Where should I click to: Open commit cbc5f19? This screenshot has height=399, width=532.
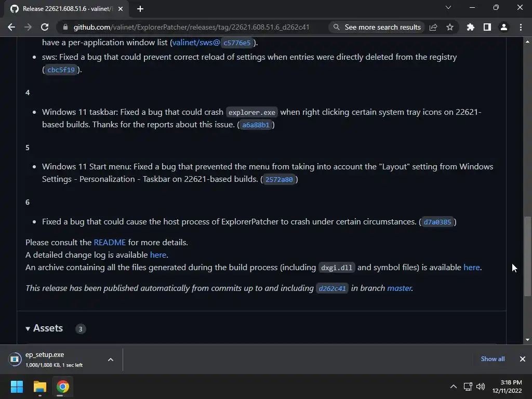[x=61, y=70]
